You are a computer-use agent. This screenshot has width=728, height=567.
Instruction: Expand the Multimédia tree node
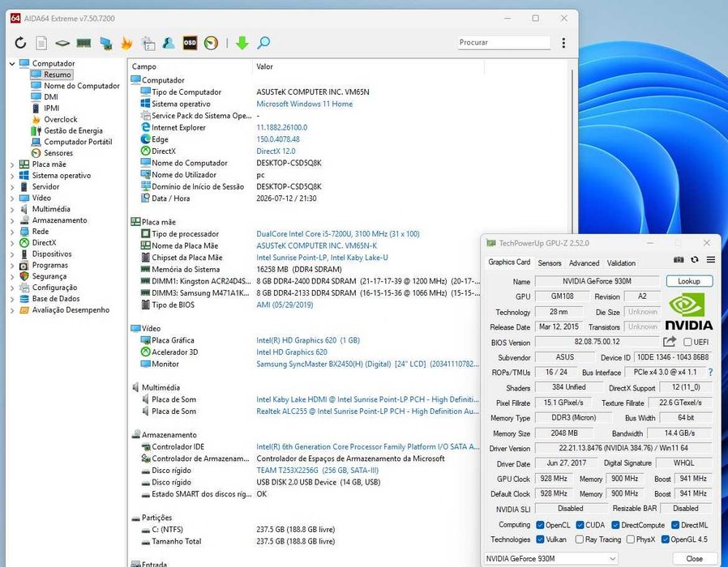[x=12, y=209]
